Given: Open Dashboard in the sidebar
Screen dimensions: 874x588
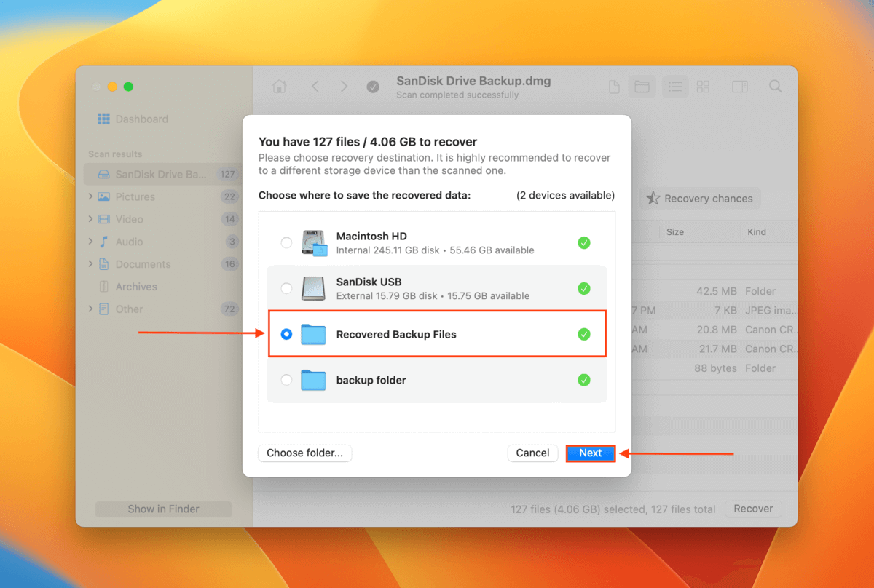Looking at the screenshot, I should point(141,119).
